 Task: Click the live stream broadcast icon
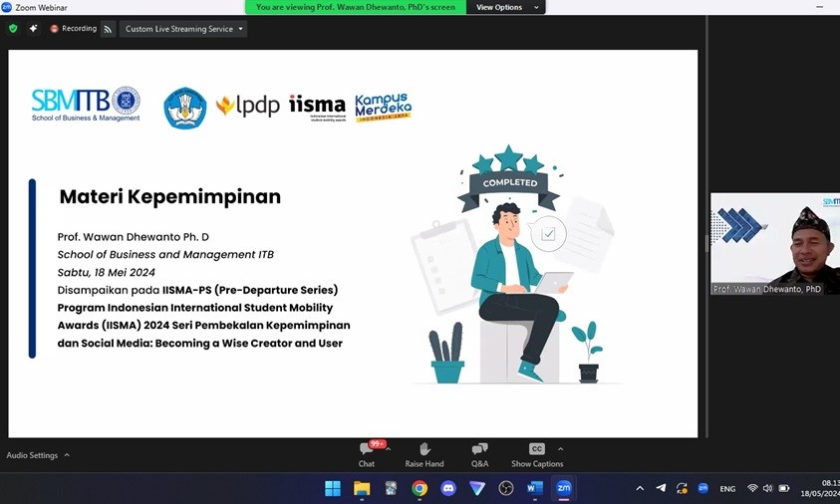(x=108, y=29)
